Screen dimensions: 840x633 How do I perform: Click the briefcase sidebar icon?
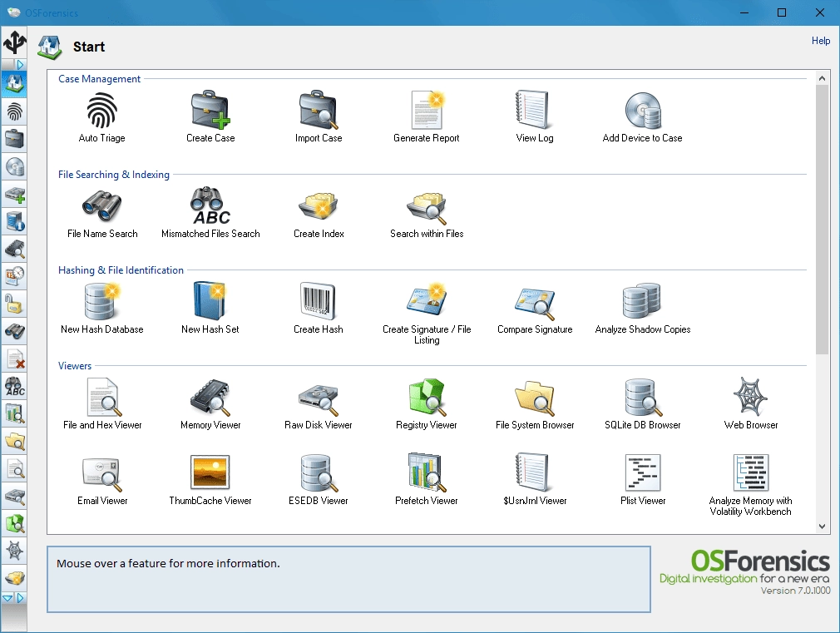pos(14,140)
